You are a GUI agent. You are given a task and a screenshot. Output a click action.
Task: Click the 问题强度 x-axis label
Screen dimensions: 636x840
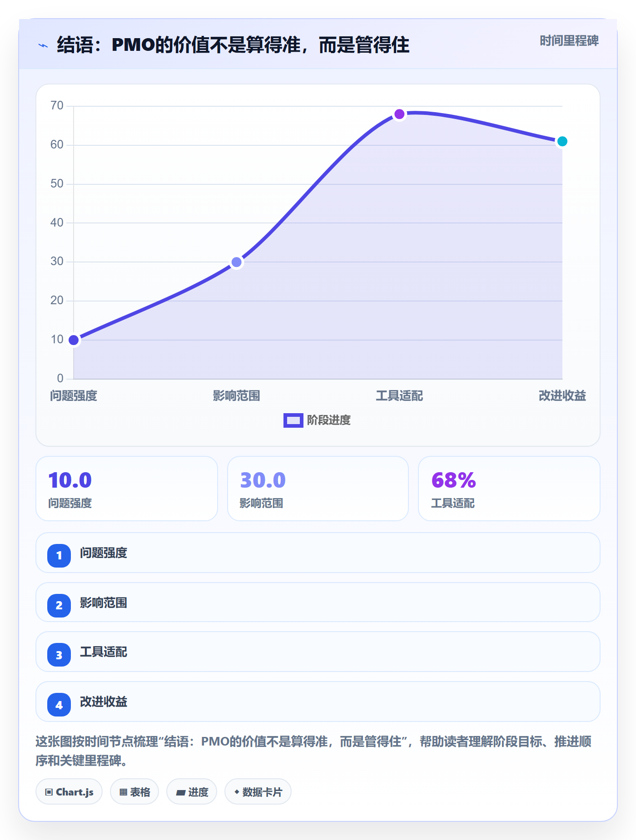click(74, 396)
